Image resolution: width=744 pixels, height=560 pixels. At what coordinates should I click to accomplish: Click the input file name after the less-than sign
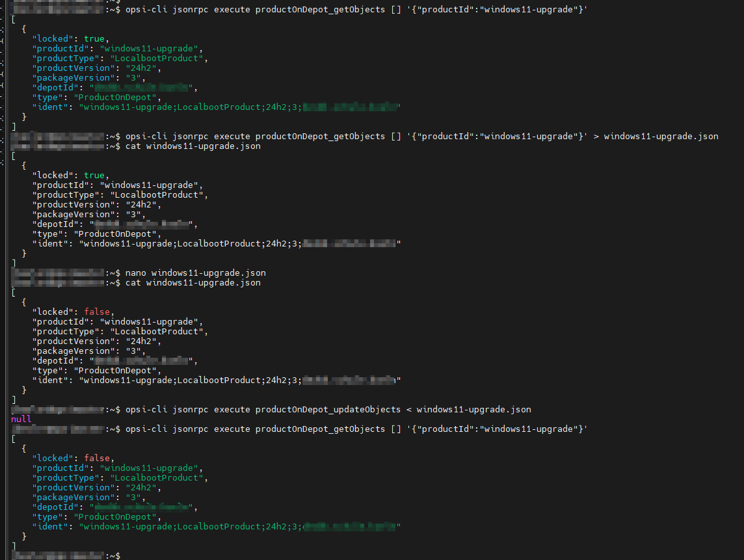(x=473, y=410)
